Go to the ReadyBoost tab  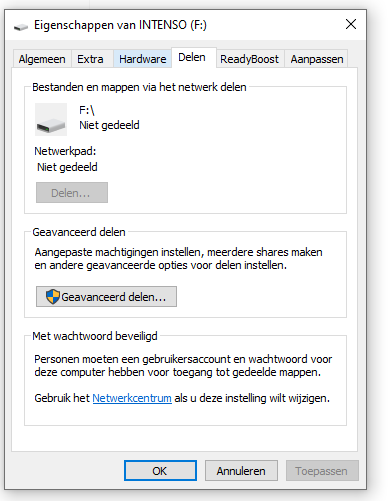pos(249,59)
